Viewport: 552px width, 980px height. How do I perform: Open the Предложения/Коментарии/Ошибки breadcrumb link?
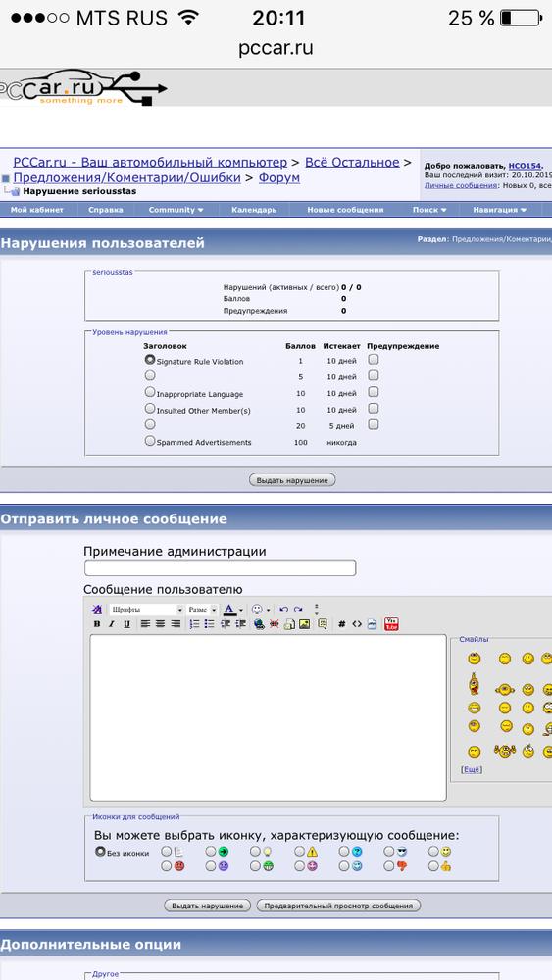tap(126, 177)
